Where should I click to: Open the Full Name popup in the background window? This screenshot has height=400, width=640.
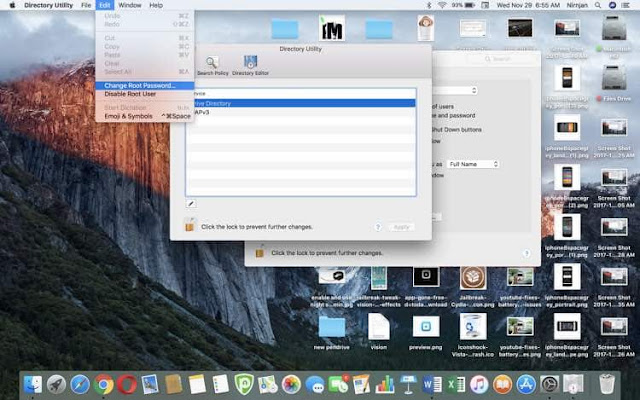click(473, 164)
